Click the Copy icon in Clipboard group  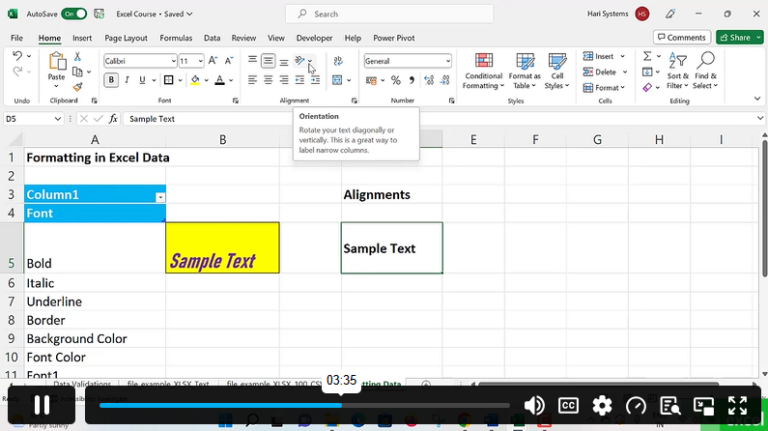point(77,72)
